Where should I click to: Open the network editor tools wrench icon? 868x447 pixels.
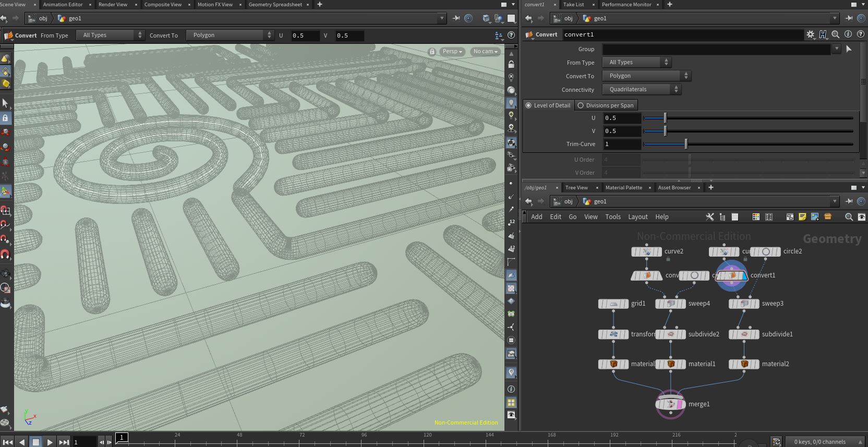click(x=709, y=217)
